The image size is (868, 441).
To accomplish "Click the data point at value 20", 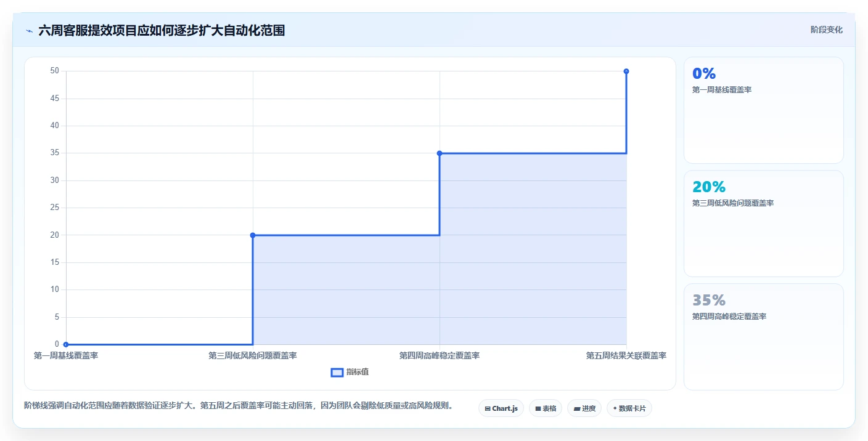I will point(253,235).
